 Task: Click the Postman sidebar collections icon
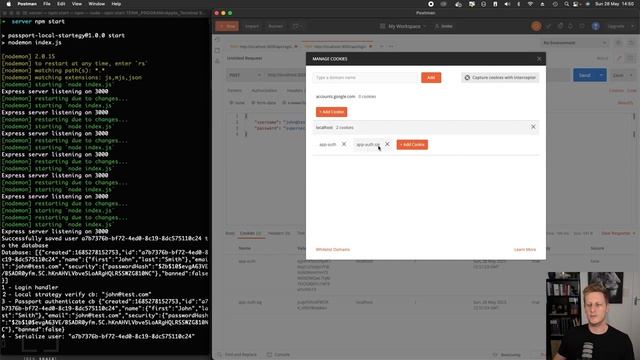[217, 51]
